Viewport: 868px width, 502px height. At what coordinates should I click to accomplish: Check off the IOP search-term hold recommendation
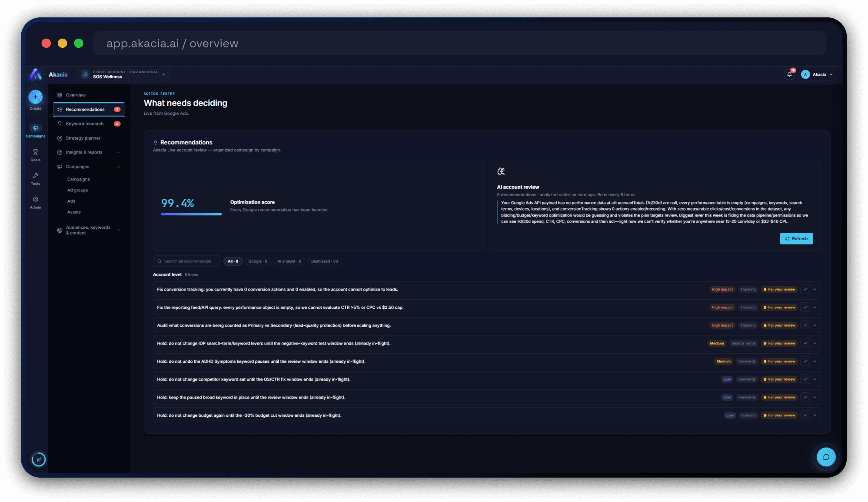pos(805,343)
